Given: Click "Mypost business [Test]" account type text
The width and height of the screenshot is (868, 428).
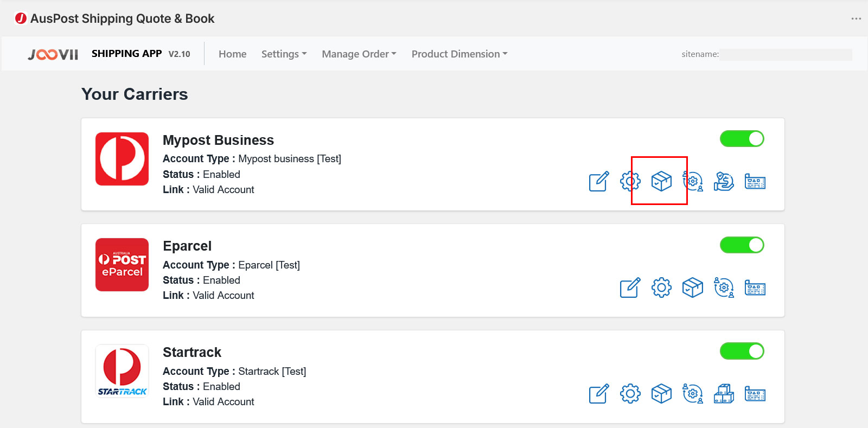Looking at the screenshot, I should click(290, 158).
